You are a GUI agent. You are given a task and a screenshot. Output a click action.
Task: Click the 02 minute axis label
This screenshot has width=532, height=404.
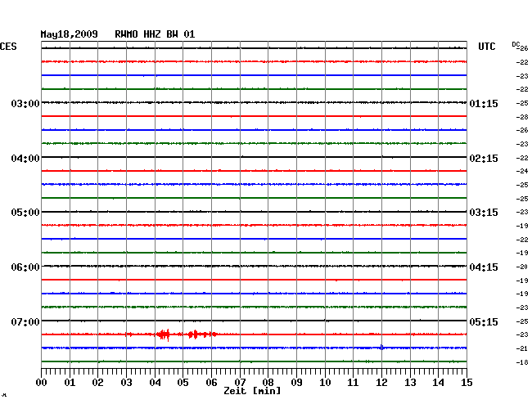pyautogui.click(x=97, y=382)
